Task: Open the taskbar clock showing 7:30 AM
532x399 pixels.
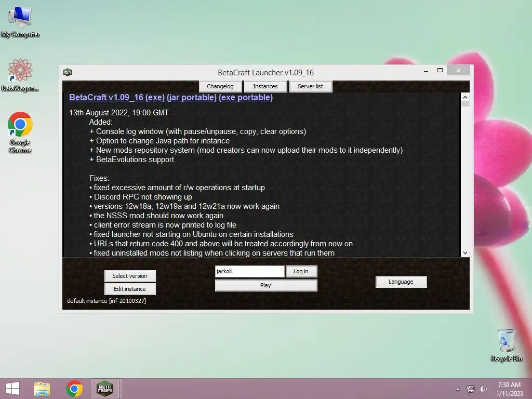Action: pos(509,389)
